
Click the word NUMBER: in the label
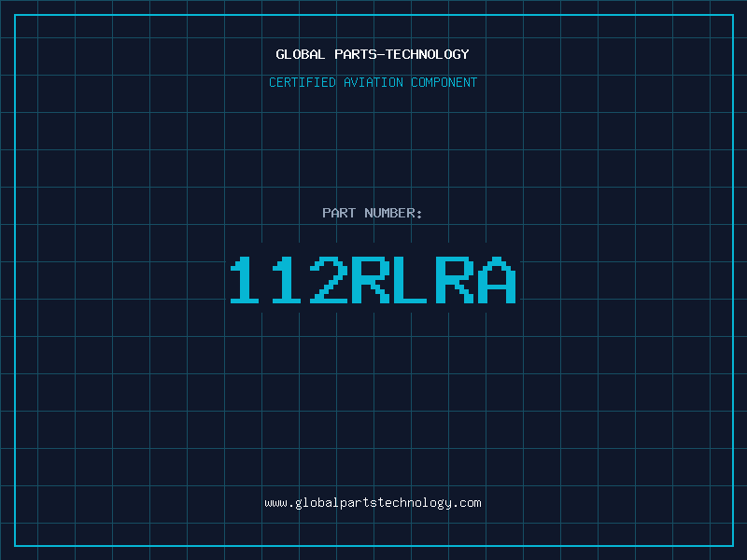pos(393,213)
